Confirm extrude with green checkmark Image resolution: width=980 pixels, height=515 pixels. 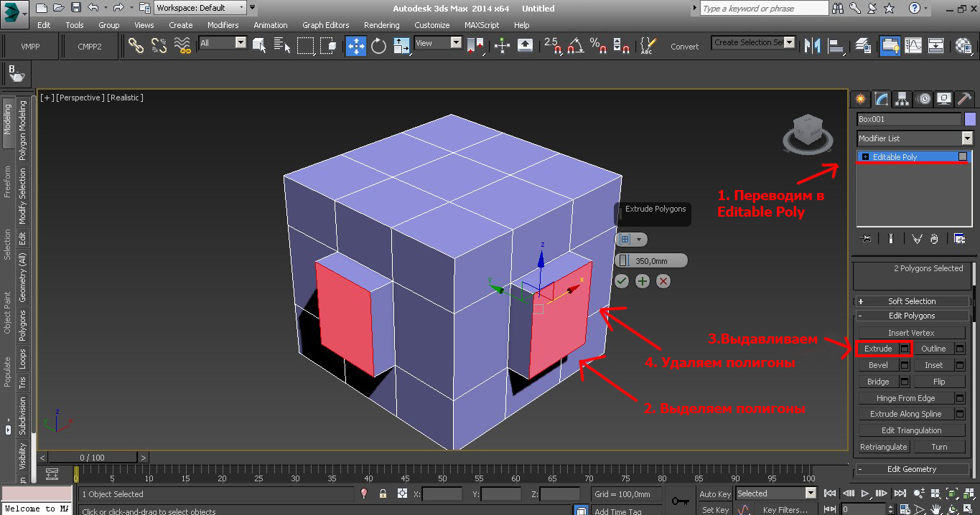pos(622,281)
